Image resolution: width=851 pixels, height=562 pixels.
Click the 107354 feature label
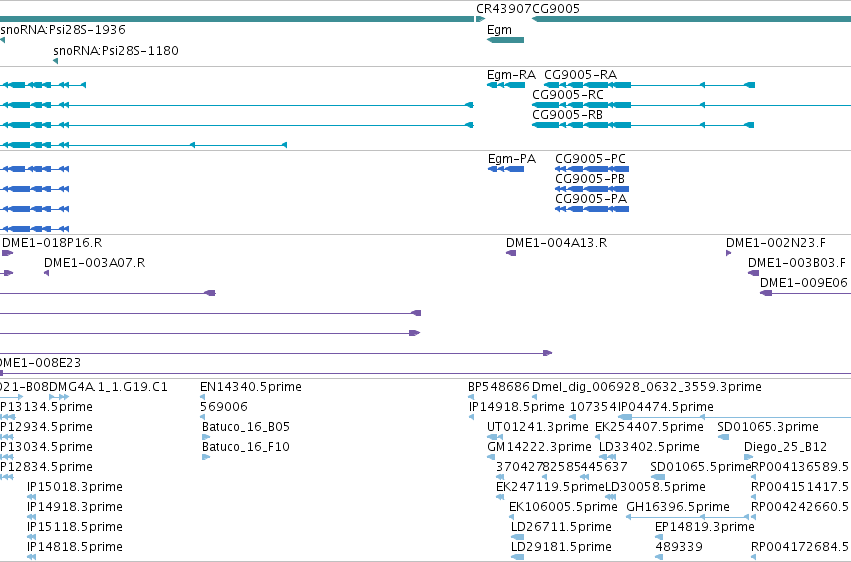click(593, 406)
